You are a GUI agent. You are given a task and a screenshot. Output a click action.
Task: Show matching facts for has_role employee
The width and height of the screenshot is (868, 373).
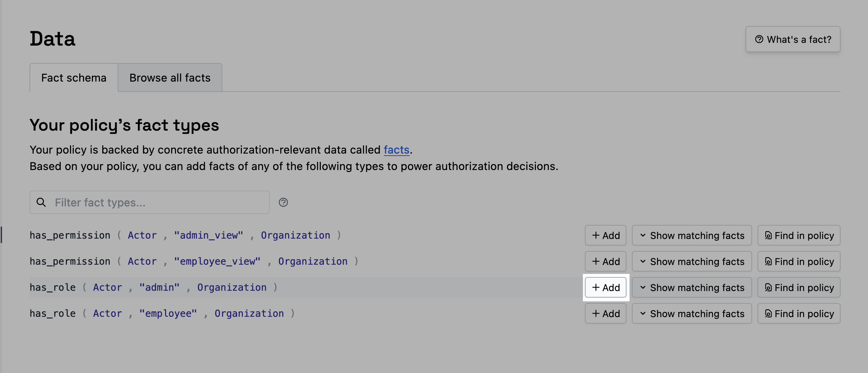[692, 313]
